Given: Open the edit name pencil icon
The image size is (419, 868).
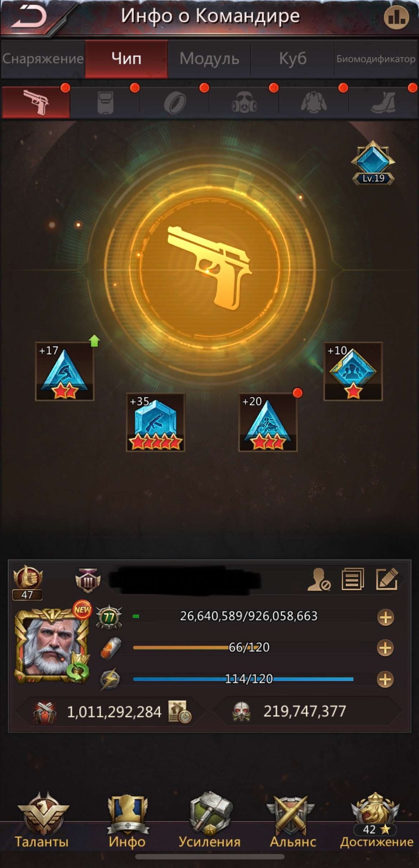Looking at the screenshot, I should [x=387, y=579].
